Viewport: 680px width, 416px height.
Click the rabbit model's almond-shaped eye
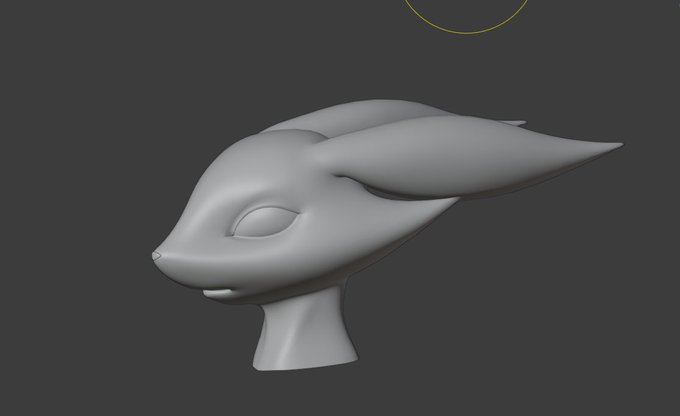point(265,222)
